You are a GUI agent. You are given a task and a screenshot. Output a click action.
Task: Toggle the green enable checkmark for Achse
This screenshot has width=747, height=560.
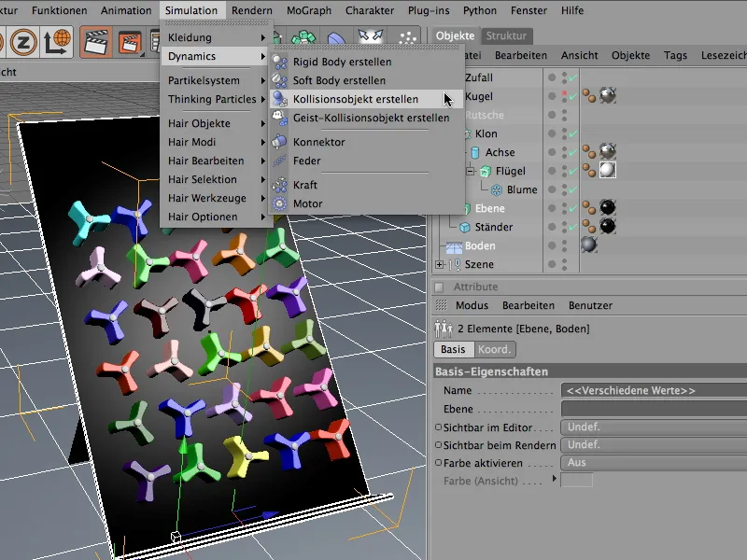(571, 152)
